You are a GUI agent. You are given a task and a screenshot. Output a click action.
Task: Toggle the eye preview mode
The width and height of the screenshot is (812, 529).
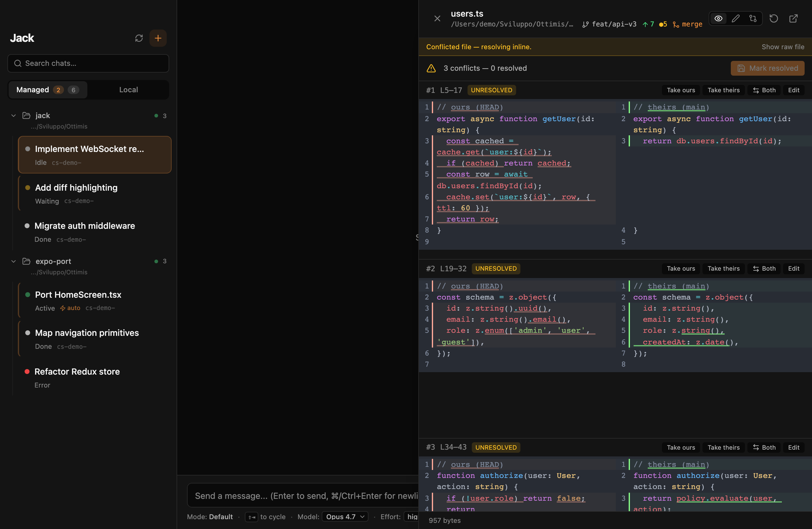718,18
